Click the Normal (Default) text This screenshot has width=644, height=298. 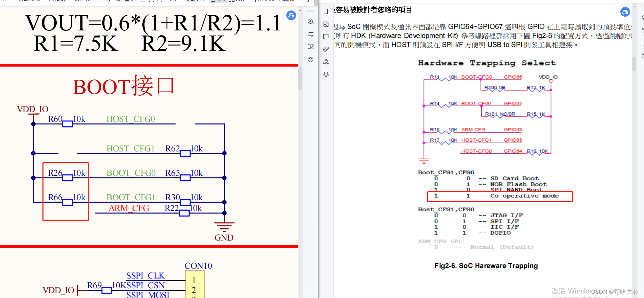[502, 247]
